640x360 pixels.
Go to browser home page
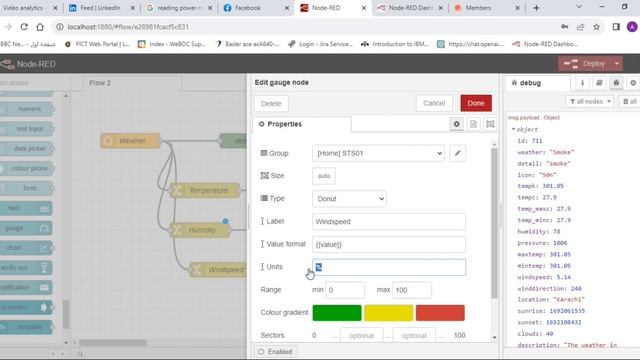(40, 27)
